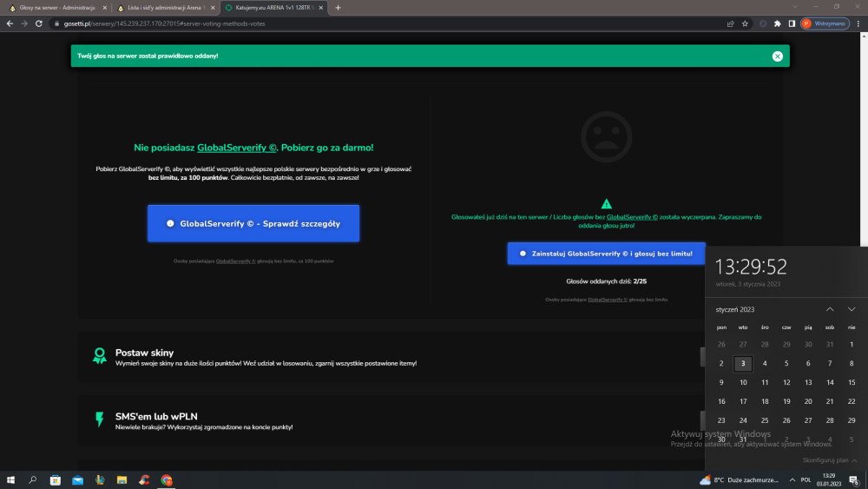The image size is (868, 489).
Task: Click 'Zainstaluj GlobalServerify © i głosuj bez limitu!'
Action: [606, 254]
